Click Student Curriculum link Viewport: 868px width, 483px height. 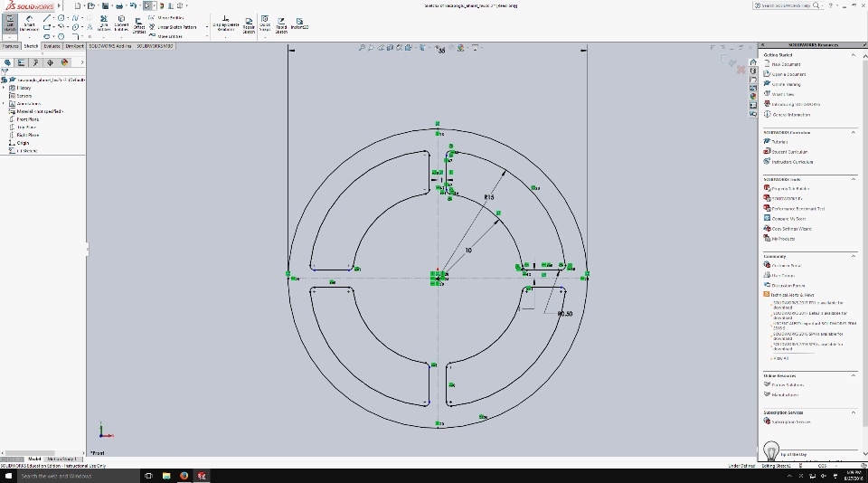[789, 152]
